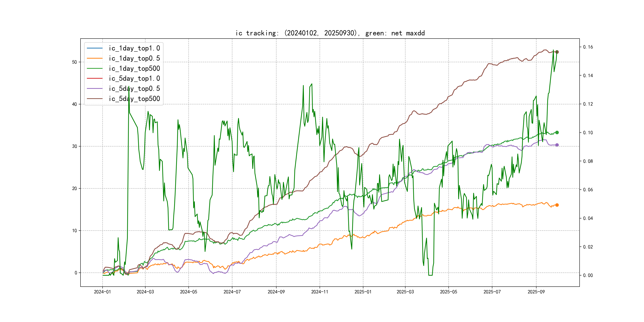Click the 2024-01 x-axis tick label
The image size is (644, 322).
pos(102,292)
